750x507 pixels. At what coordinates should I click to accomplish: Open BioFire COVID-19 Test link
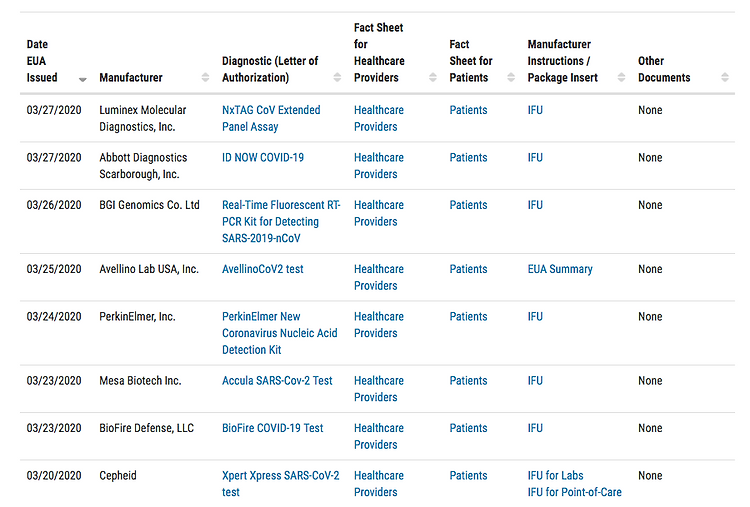tap(273, 428)
